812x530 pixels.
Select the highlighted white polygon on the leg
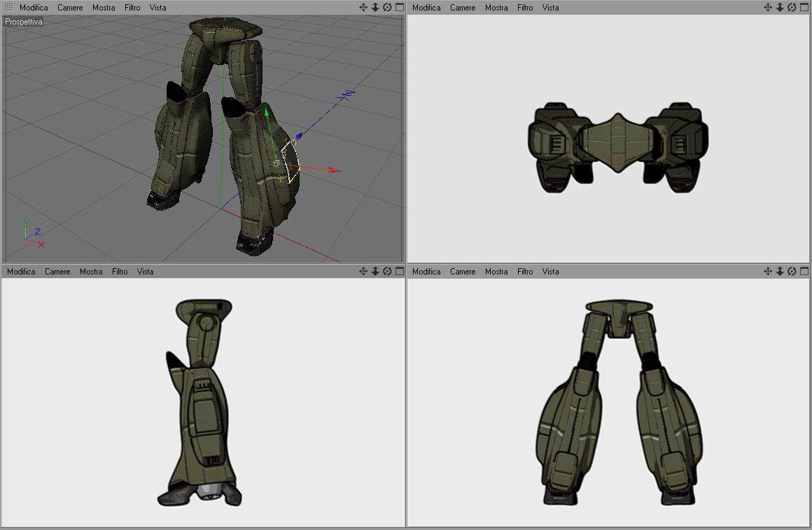click(290, 161)
